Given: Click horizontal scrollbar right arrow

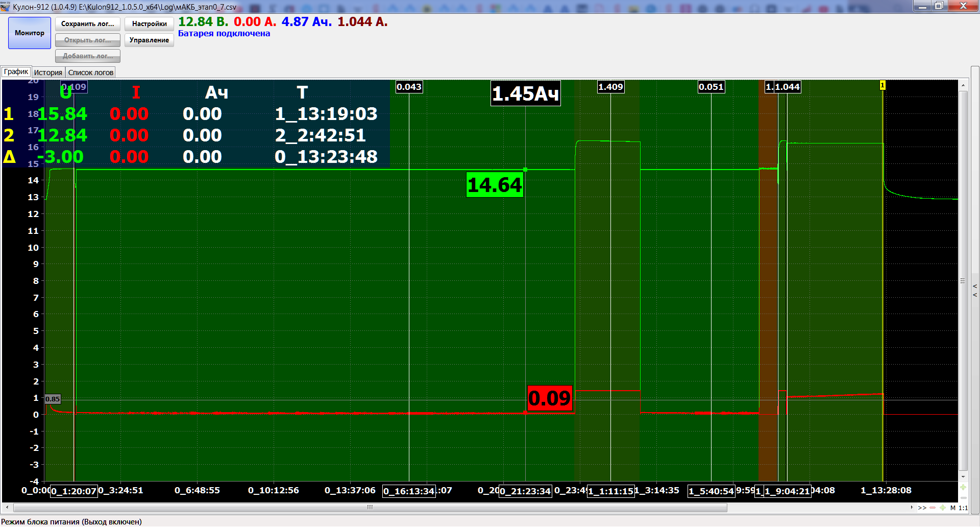Looking at the screenshot, I should pos(912,508).
